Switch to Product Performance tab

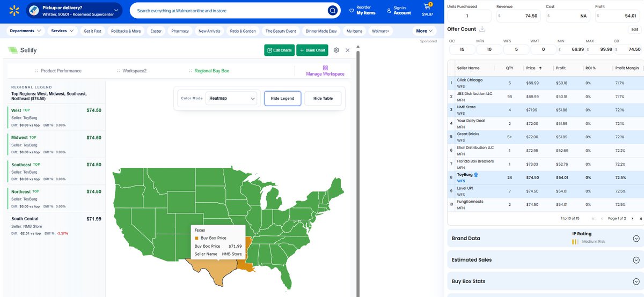(61, 71)
